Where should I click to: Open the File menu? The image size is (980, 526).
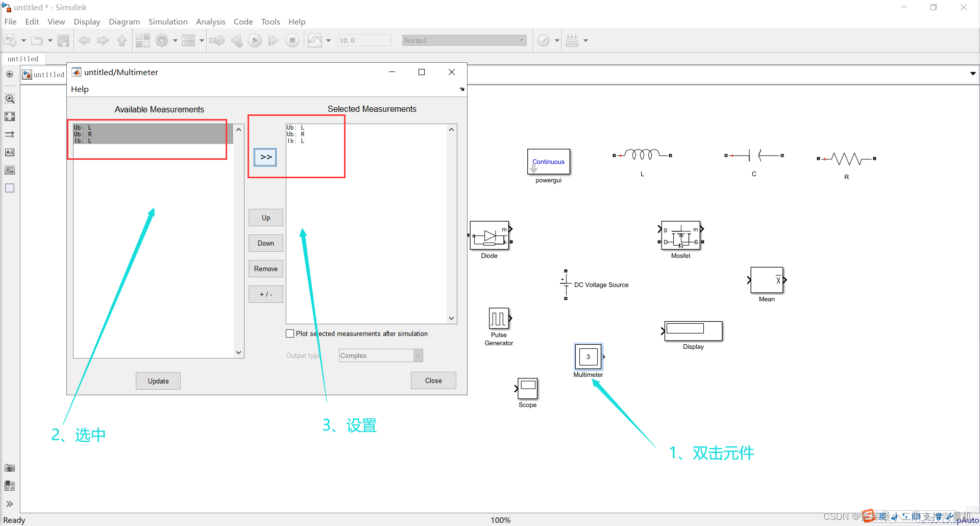tap(10, 21)
